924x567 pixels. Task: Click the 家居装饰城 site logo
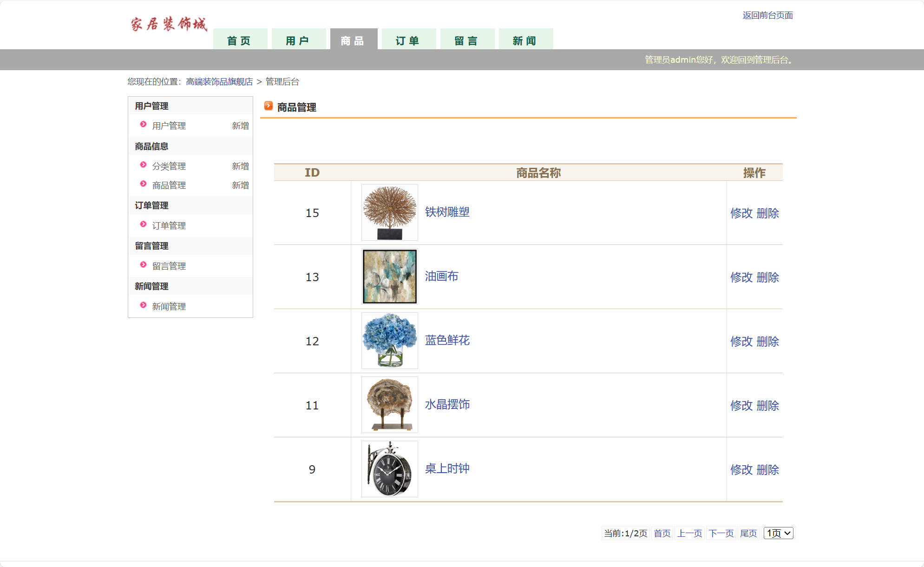click(x=169, y=24)
